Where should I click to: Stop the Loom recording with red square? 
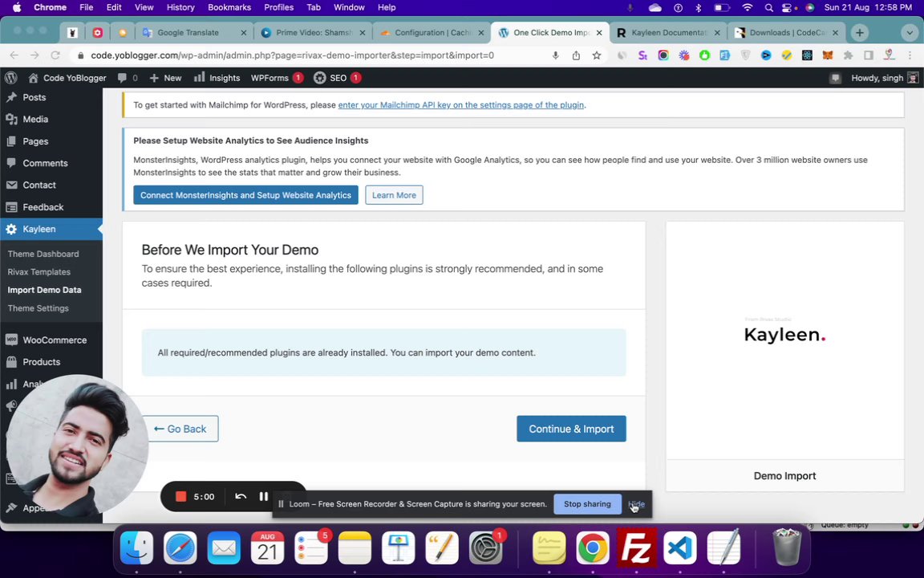[181, 497]
